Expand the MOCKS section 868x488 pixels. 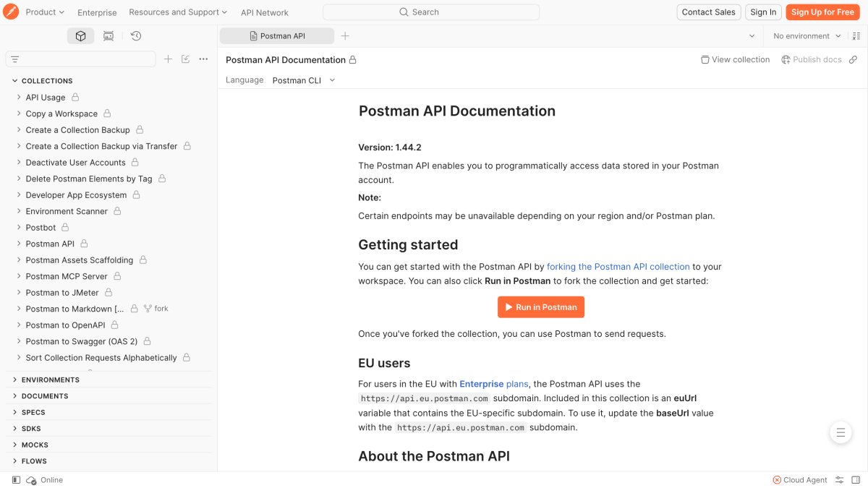(14, 445)
